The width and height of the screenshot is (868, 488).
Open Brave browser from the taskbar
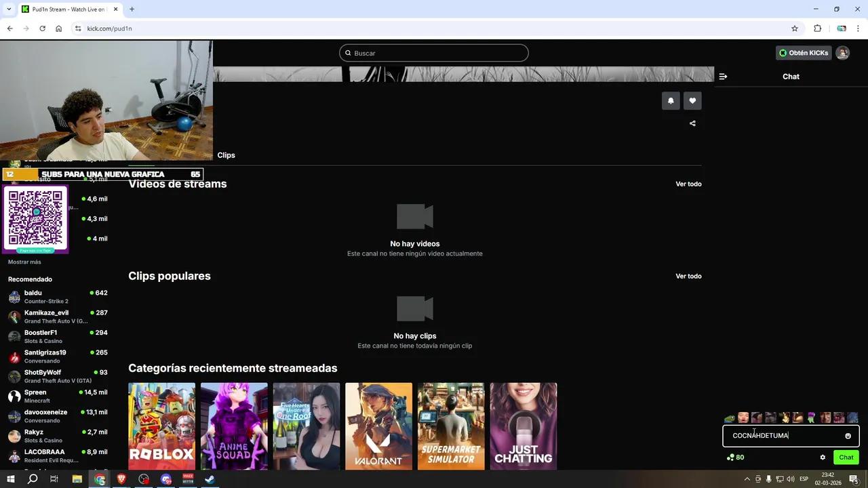coord(122,479)
